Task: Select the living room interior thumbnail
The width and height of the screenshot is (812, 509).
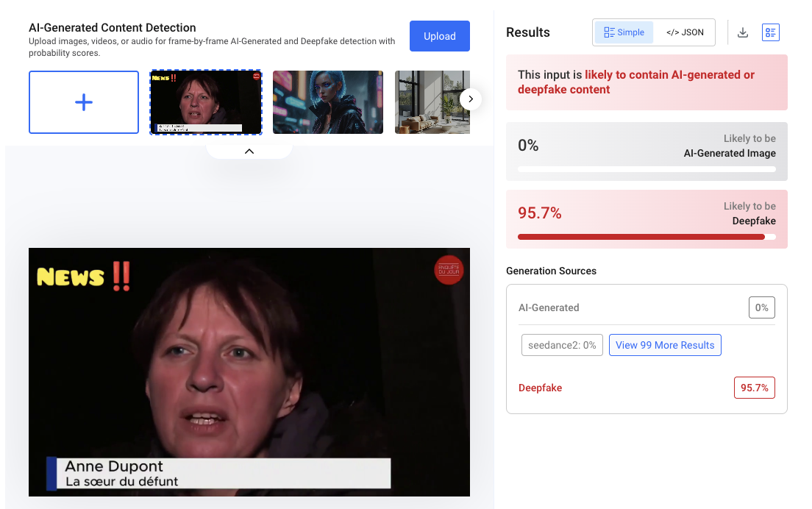Action: [x=432, y=102]
